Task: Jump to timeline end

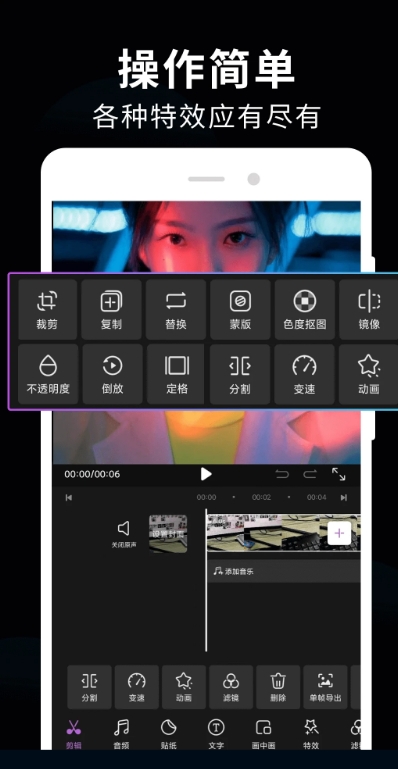Action: pyautogui.click(x=344, y=497)
